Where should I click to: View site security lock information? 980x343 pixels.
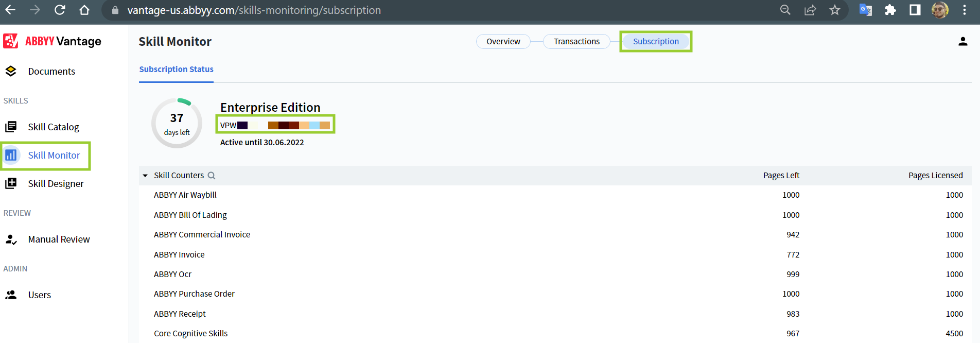[115, 10]
